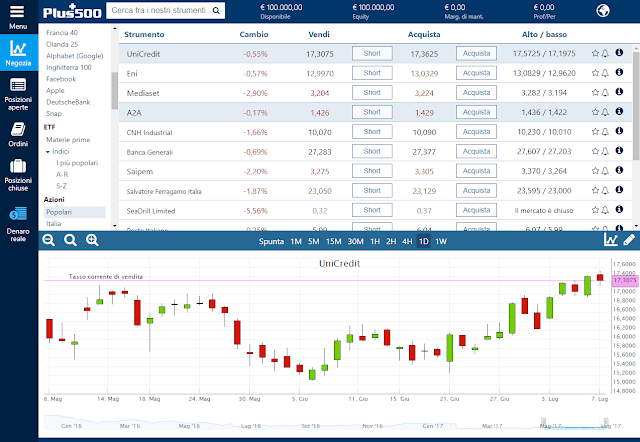Open info for Salvatore Ferragamo Italia

point(619,190)
